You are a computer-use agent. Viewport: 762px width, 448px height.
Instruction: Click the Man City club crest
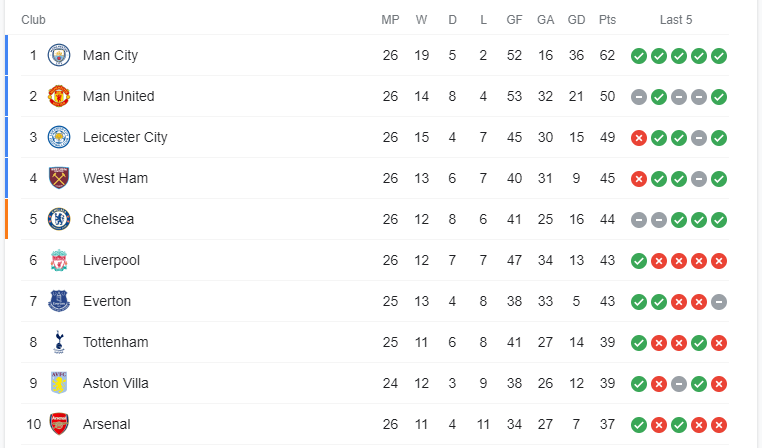(x=59, y=55)
